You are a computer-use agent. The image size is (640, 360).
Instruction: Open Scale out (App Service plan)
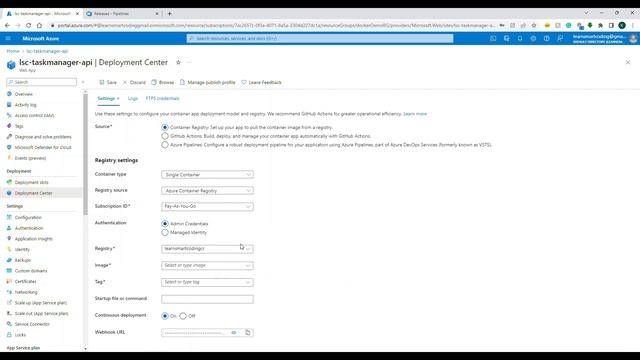(41, 313)
